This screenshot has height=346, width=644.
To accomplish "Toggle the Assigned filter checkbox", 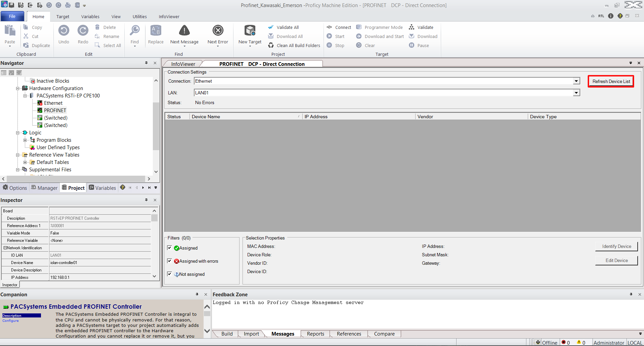I will coord(170,248).
